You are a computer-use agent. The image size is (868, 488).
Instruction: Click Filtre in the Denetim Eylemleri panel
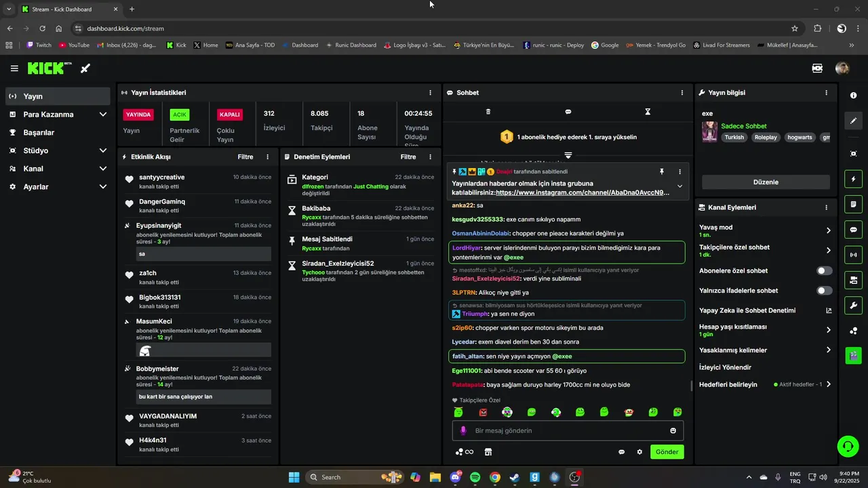pyautogui.click(x=408, y=157)
